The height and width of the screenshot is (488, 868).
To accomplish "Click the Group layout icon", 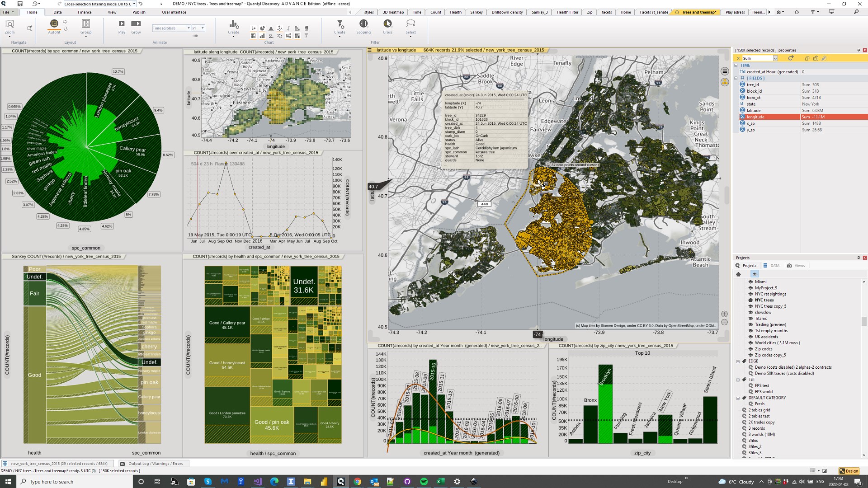I will point(86,23).
